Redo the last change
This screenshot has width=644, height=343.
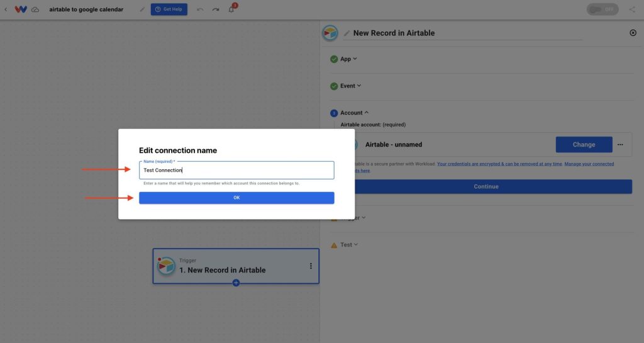click(216, 9)
